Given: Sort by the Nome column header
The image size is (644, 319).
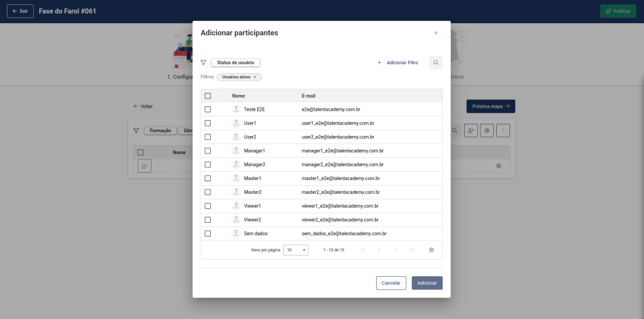Looking at the screenshot, I should [x=238, y=96].
